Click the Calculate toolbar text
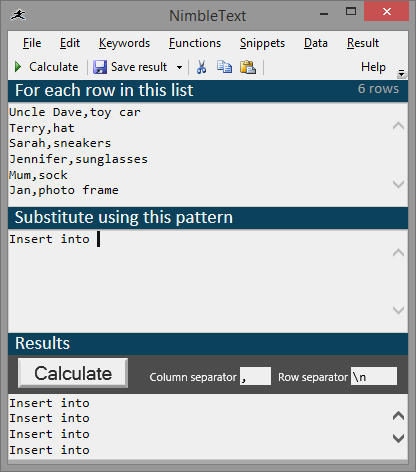416x472 pixels. pos(54,67)
